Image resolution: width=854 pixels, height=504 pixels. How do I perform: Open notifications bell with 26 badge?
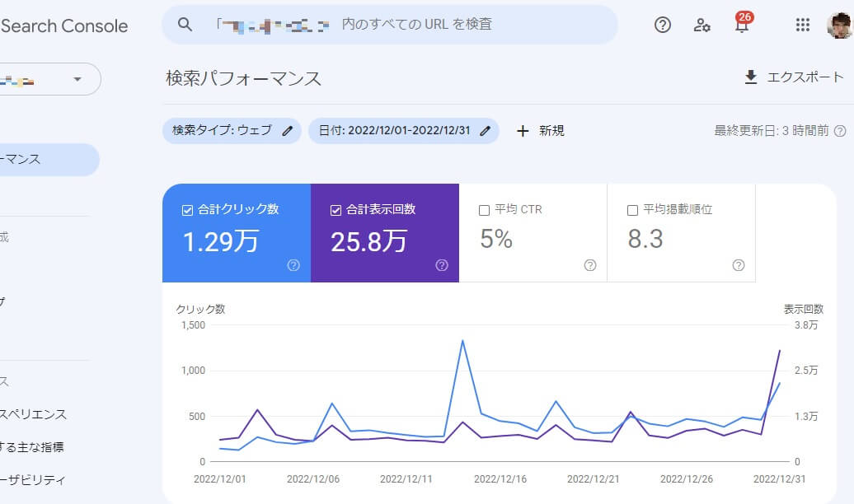(743, 23)
